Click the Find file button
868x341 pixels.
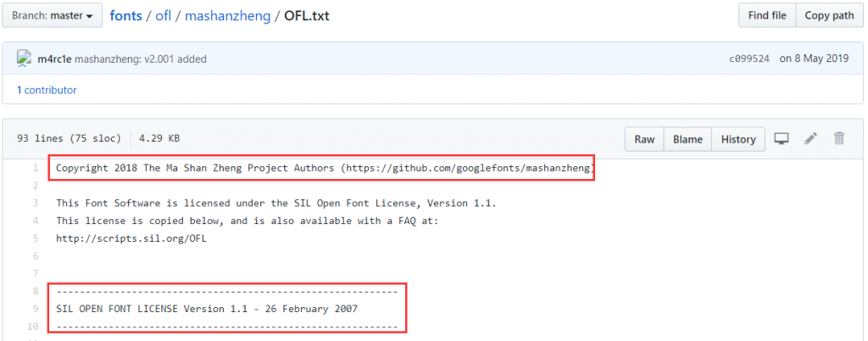767,15
